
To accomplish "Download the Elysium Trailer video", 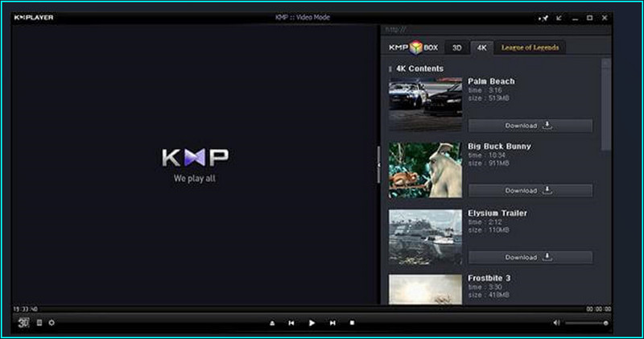I will [x=530, y=257].
